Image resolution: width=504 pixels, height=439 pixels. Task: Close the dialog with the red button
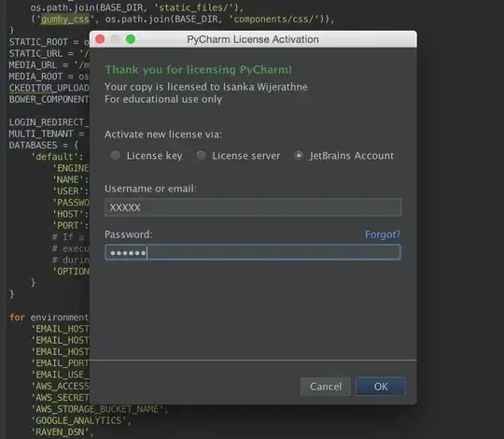coord(100,39)
